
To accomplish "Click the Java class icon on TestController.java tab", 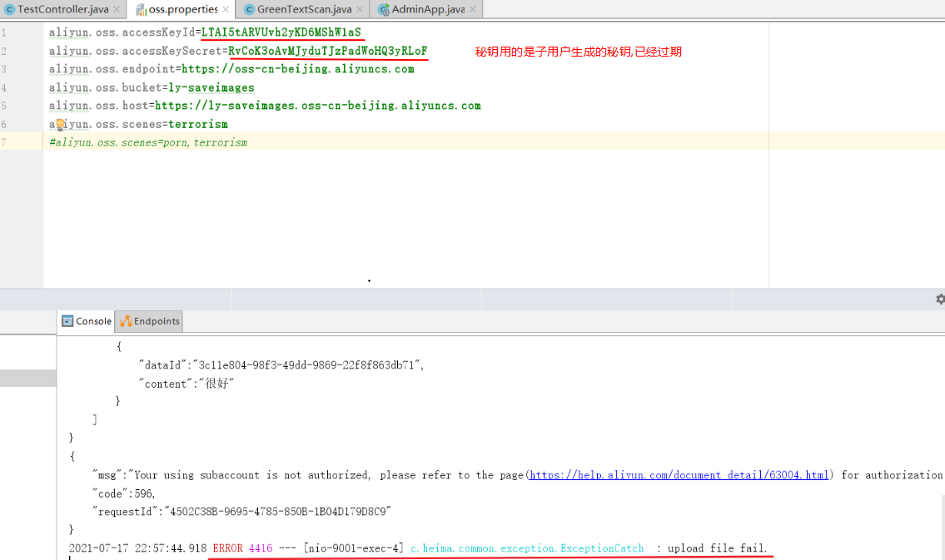I will tap(8, 7).
